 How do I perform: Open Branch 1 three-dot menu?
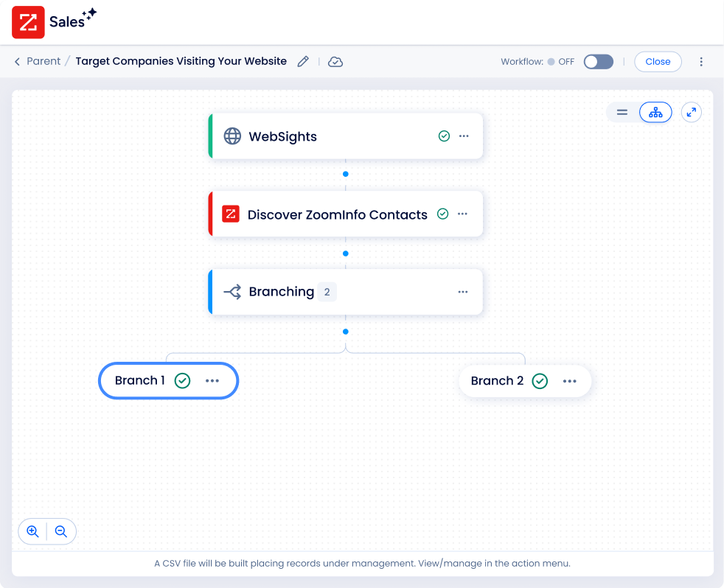point(212,381)
